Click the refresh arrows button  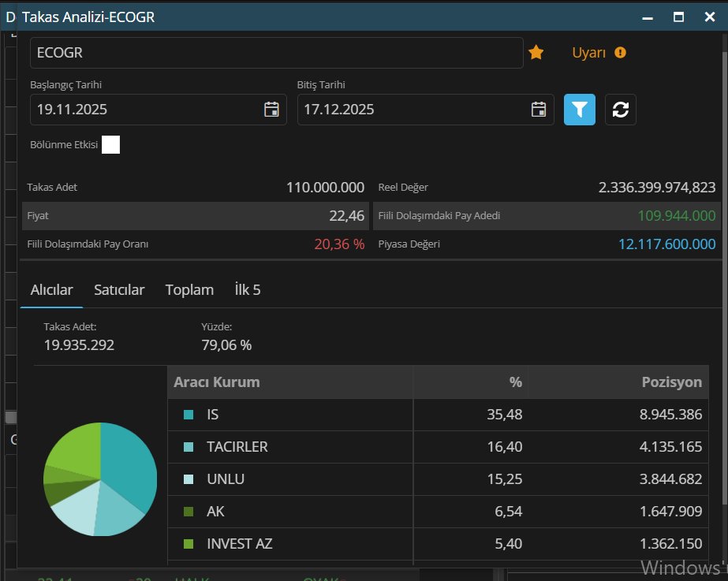621,110
